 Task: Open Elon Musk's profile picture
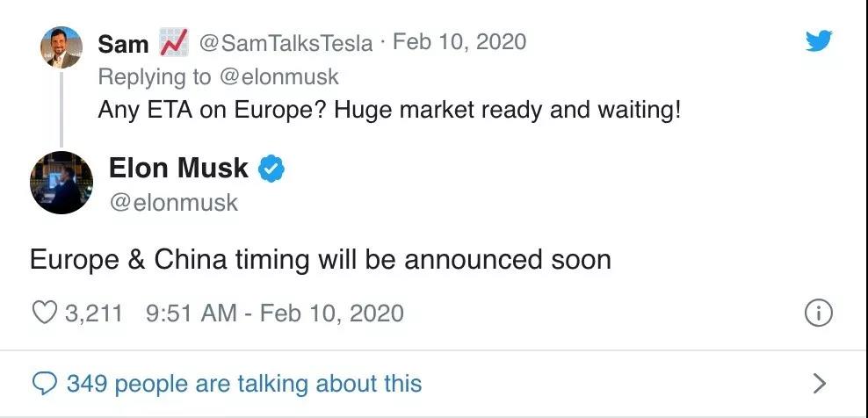61,183
